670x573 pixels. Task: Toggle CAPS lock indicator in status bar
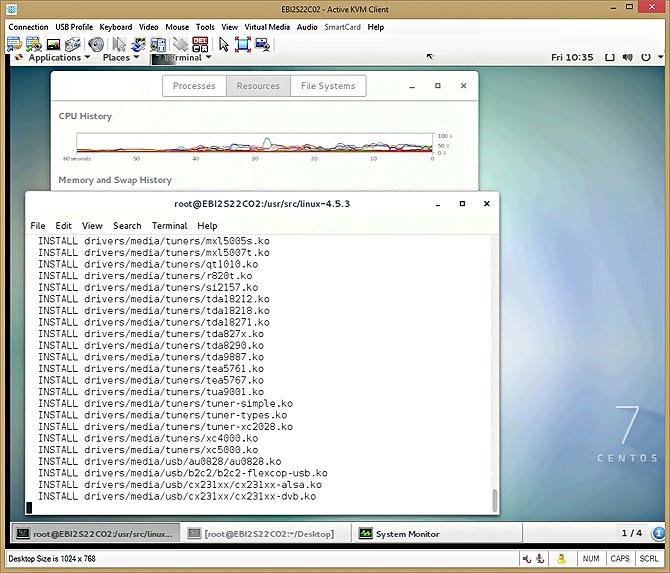point(620,558)
